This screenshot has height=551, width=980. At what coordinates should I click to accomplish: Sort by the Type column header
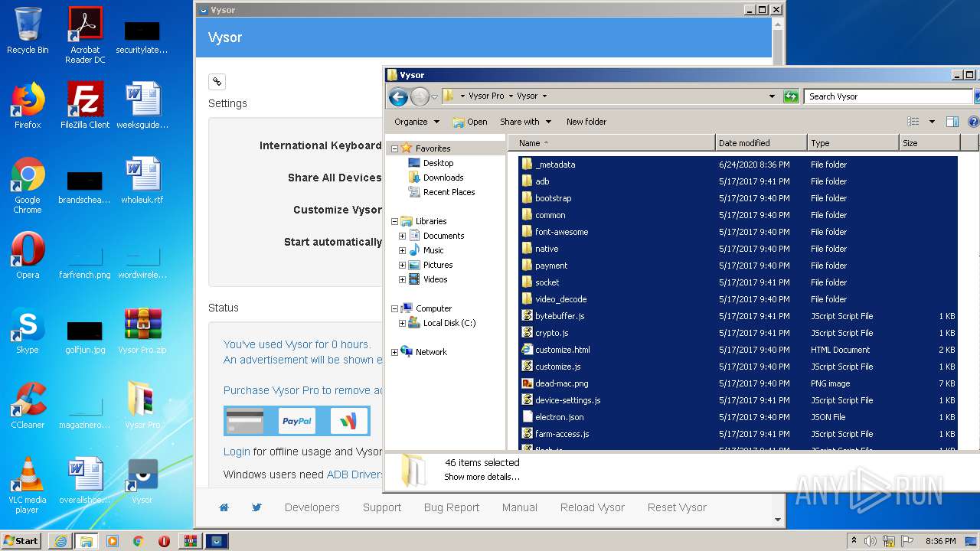(853, 143)
